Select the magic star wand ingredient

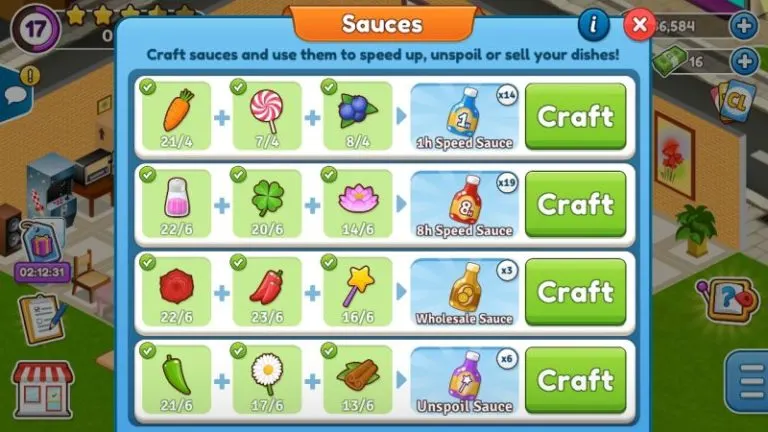[x=358, y=292]
